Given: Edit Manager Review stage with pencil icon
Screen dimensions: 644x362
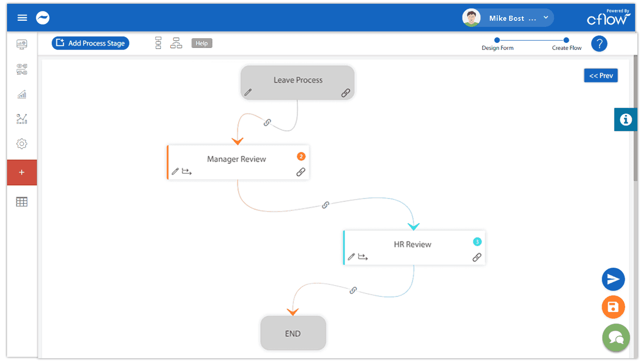Looking at the screenshot, I should pyautogui.click(x=175, y=172).
